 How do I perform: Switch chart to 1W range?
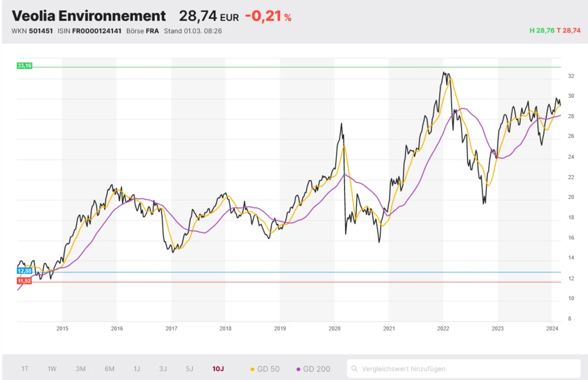(x=52, y=369)
